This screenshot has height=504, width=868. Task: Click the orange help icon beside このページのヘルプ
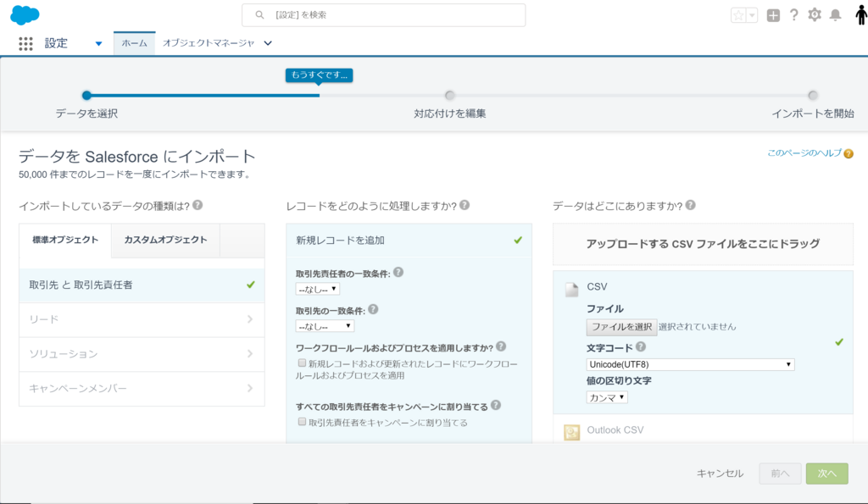tap(849, 154)
